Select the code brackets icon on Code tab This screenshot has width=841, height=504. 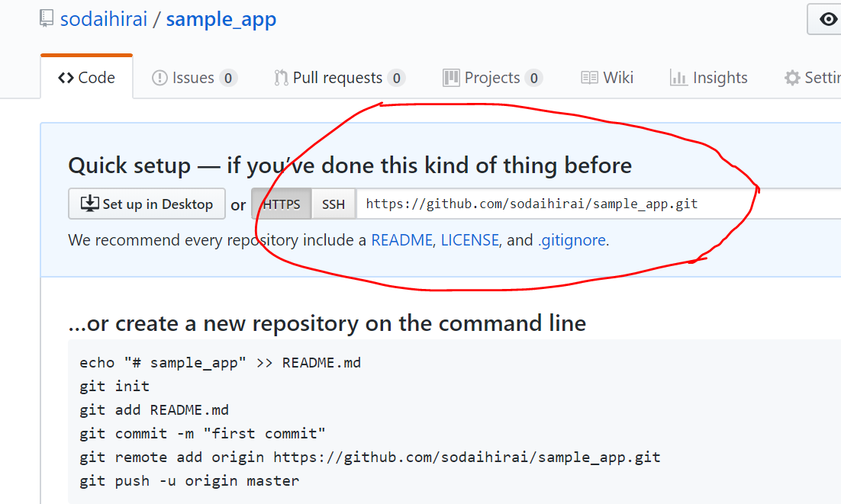[65, 77]
